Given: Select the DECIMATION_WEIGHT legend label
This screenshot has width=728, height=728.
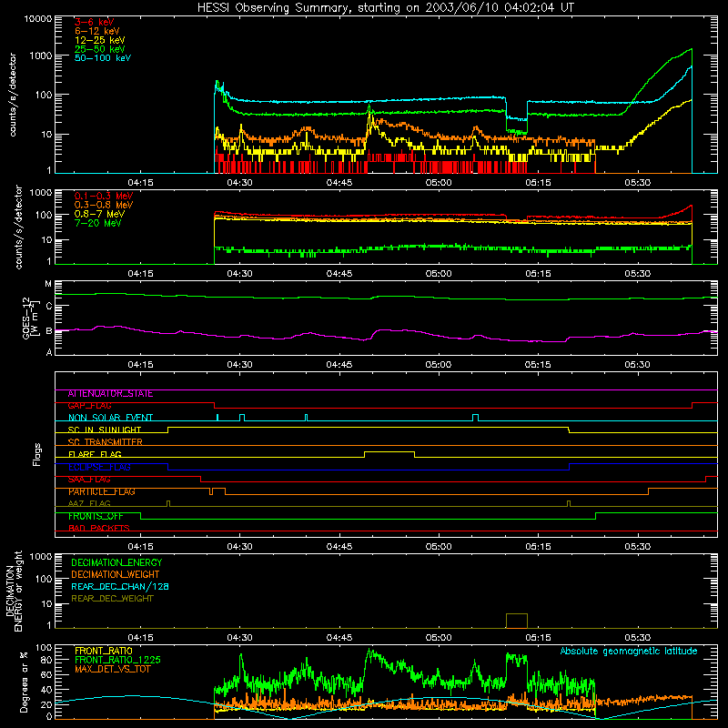Looking at the screenshot, I should click(116, 575).
